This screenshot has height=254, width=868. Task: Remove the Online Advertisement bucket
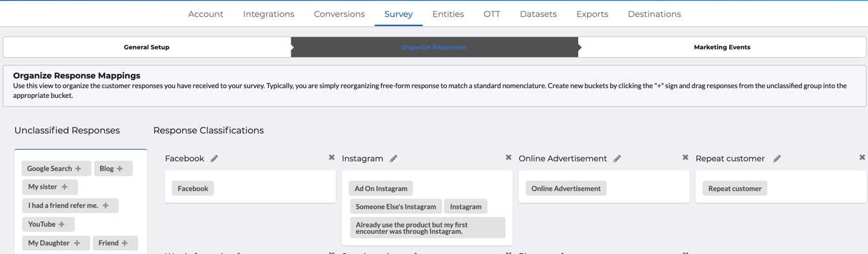[685, 157]
